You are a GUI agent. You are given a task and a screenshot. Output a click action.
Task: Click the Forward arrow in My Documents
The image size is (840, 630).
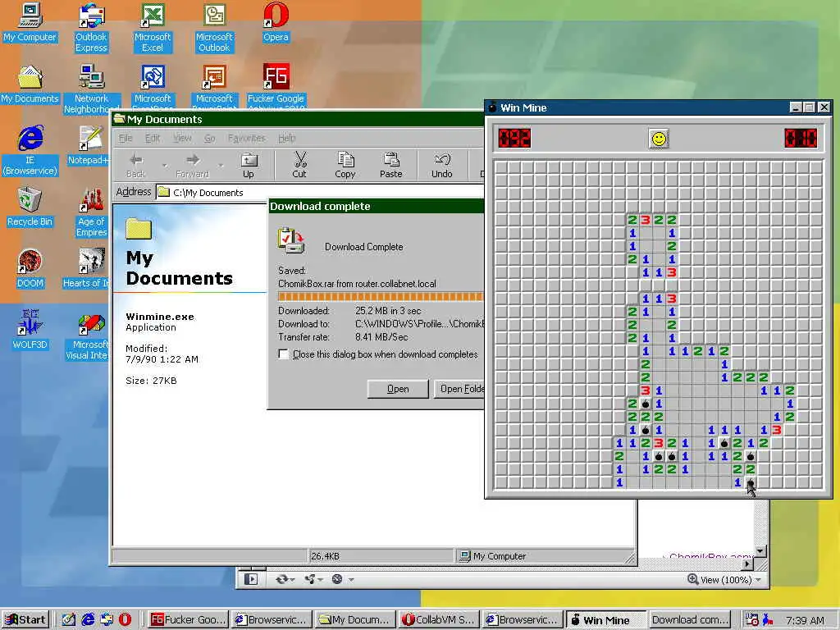pos(192,165)
